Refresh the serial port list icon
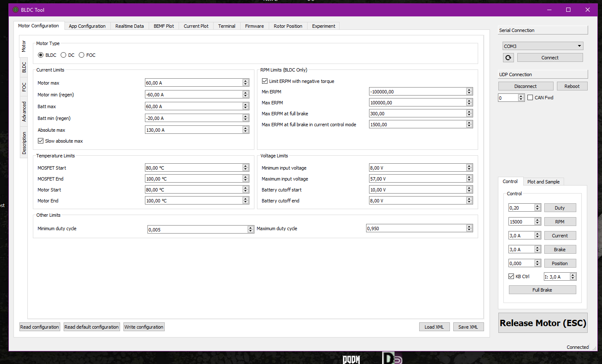This screenshot has width=602, height=364. tap(508, 58)
